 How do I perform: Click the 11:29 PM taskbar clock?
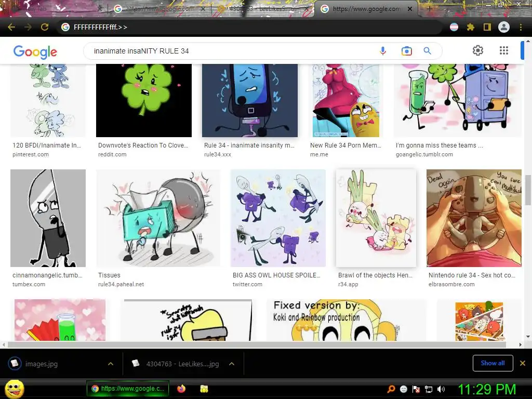click(x=487, y=389)
